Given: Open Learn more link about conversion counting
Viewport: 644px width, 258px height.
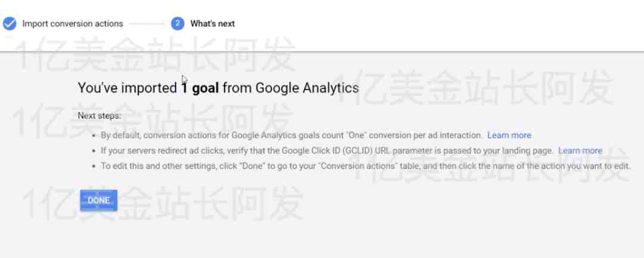Looking at the screenshot, I should click(x=509, y=135).
